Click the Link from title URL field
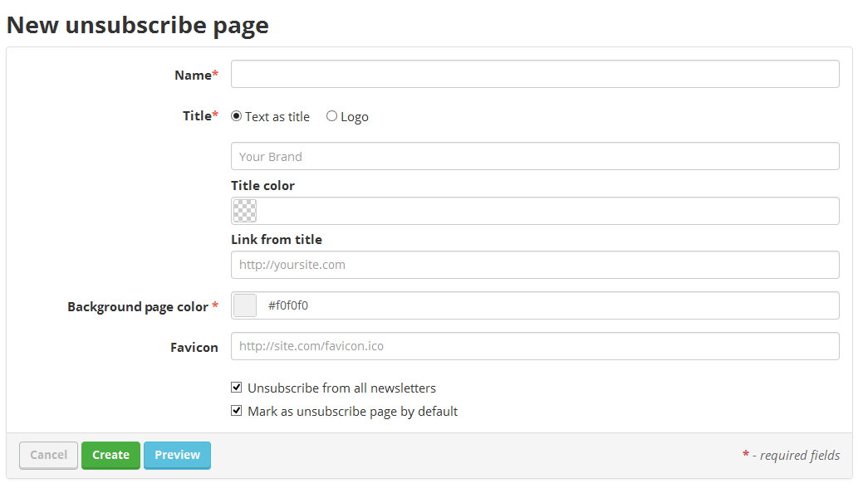This screenshot has height=493, width=868. 535,265
